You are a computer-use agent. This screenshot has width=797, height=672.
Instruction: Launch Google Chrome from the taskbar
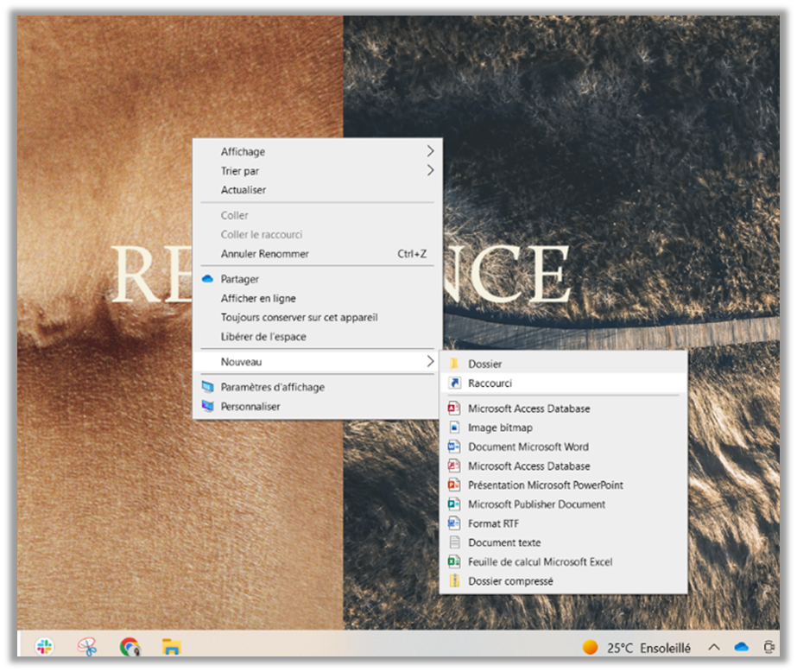click(x=130, y=646)
